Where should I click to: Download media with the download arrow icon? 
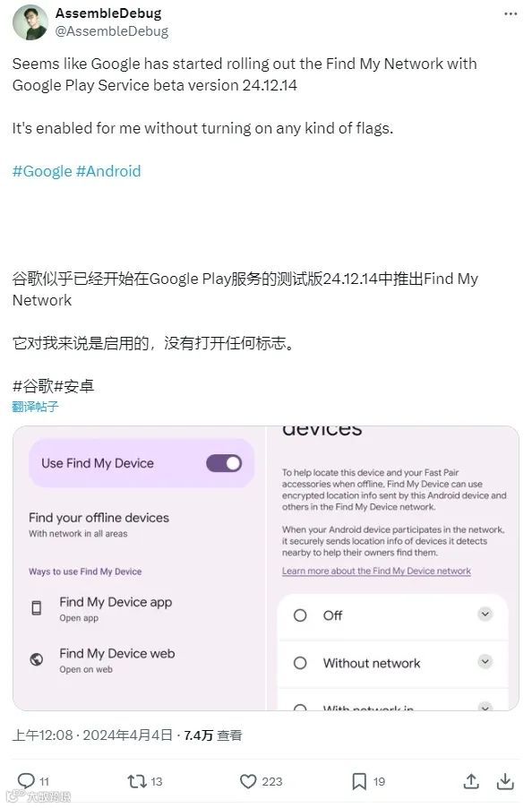[x=505, y=781]
